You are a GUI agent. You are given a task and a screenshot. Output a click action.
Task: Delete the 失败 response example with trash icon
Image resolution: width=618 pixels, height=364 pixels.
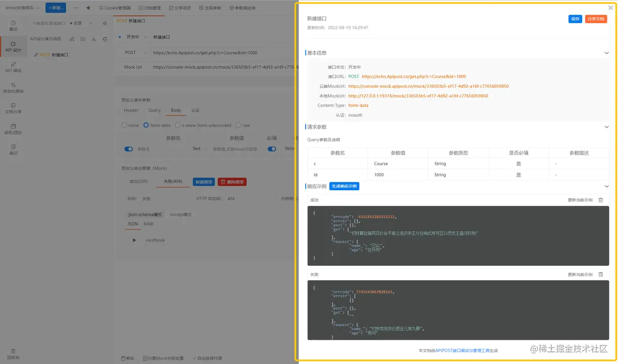click(x=601, y=274)
